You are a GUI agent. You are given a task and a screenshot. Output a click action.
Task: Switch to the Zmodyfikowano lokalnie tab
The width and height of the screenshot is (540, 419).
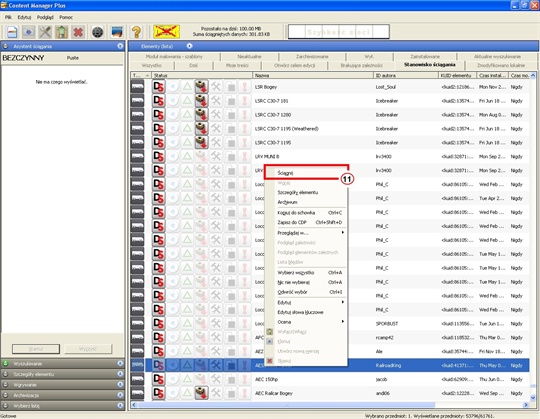point(501,65)
